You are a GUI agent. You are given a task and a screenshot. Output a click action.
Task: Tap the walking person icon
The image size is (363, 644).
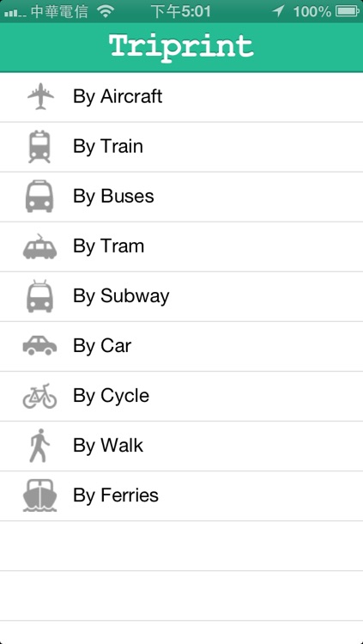tap(39, 446)
